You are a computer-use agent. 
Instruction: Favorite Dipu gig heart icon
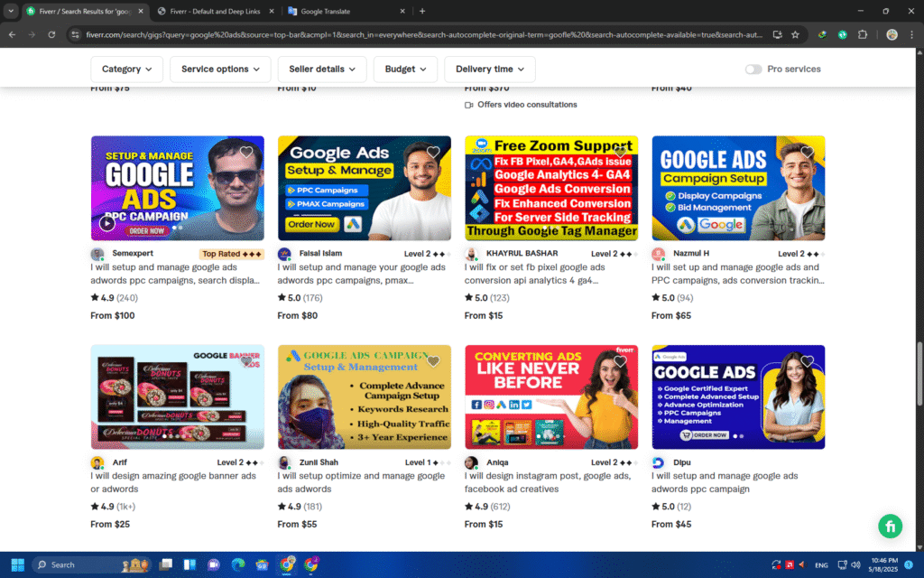(808, 361)
